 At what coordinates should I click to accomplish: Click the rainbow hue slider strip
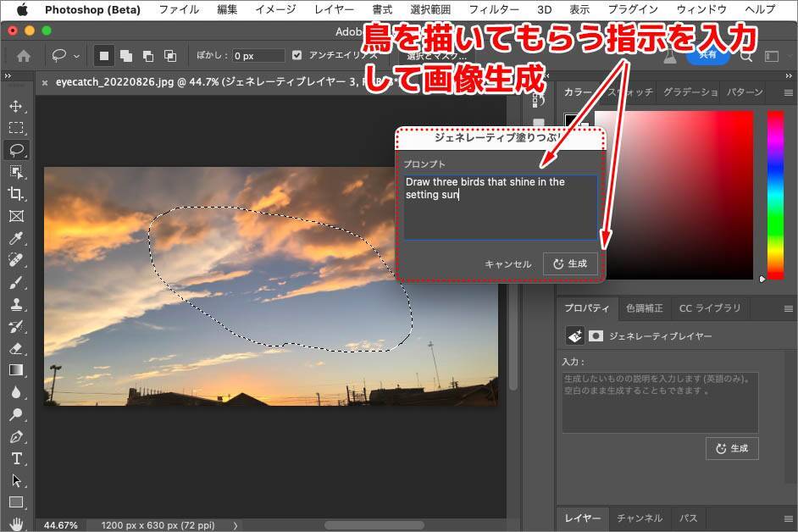(775, 195)
